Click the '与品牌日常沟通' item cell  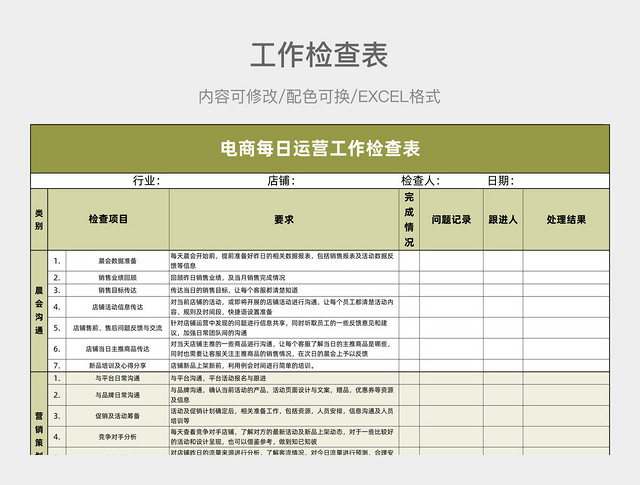[118, 395]
